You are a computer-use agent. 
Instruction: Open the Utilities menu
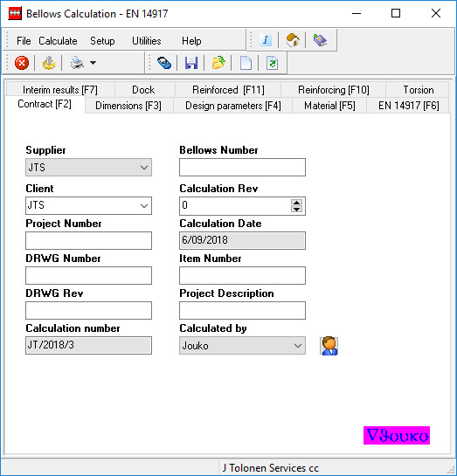pyautogui.click(x=146, y=41)
